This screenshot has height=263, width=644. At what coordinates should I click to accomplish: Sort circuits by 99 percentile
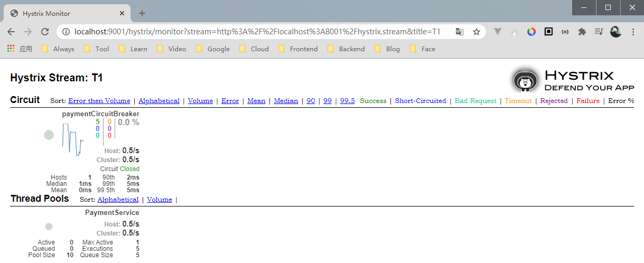click(328, 101)
